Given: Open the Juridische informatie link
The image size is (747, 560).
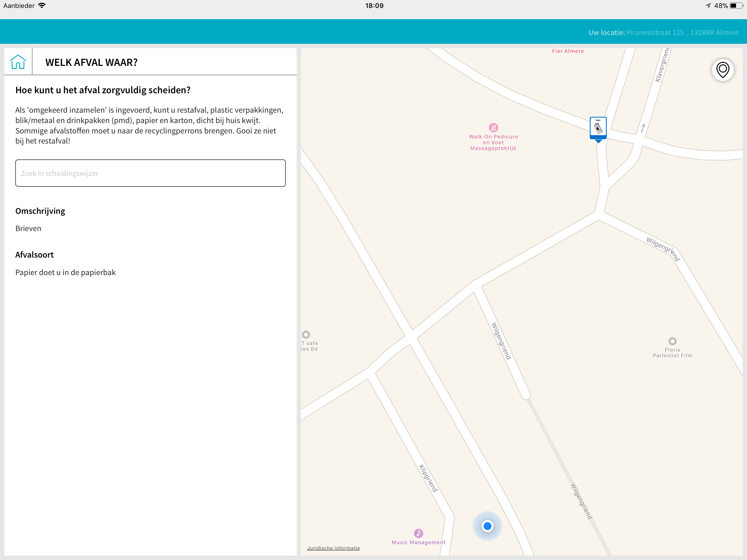Looking at the screenshot, I should [333, 548].
